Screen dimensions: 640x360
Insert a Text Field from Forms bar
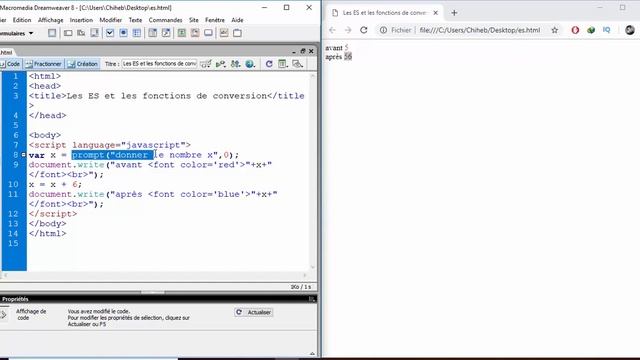point(68,33)
